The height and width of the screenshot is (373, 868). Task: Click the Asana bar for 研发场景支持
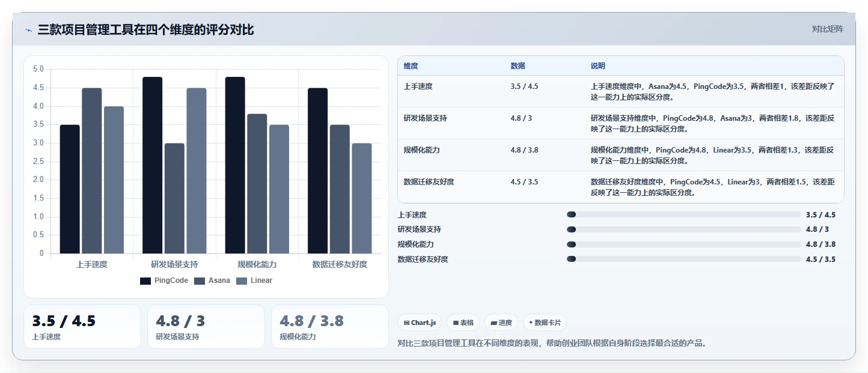[174, 198]
